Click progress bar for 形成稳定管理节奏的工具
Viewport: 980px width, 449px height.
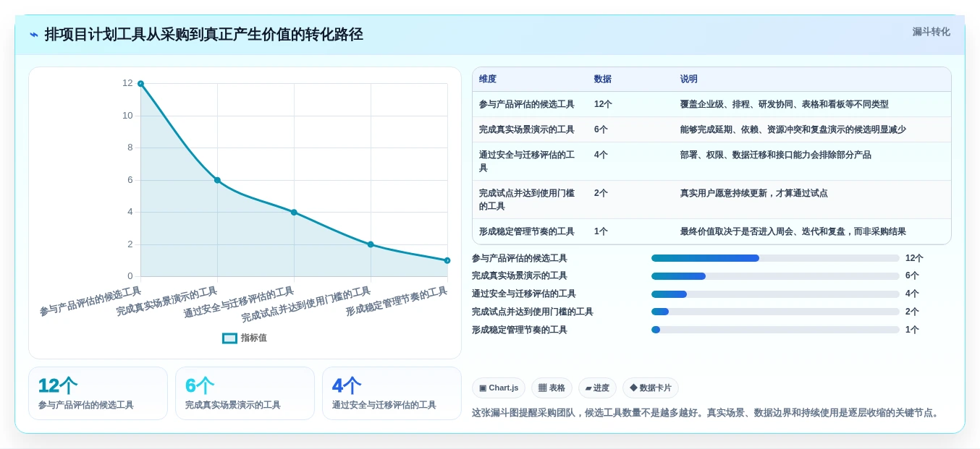(x=775, y=330)
